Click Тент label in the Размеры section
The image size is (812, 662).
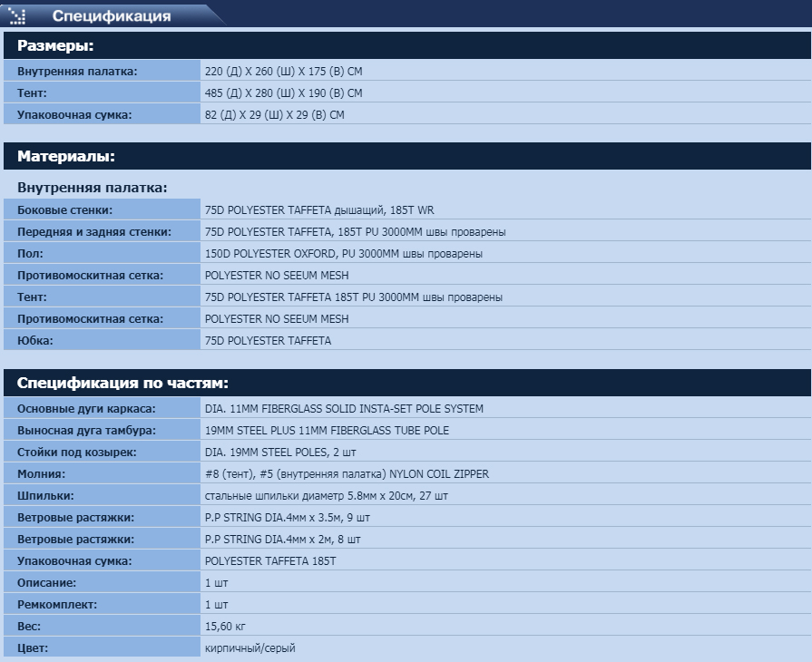(32, 93)
